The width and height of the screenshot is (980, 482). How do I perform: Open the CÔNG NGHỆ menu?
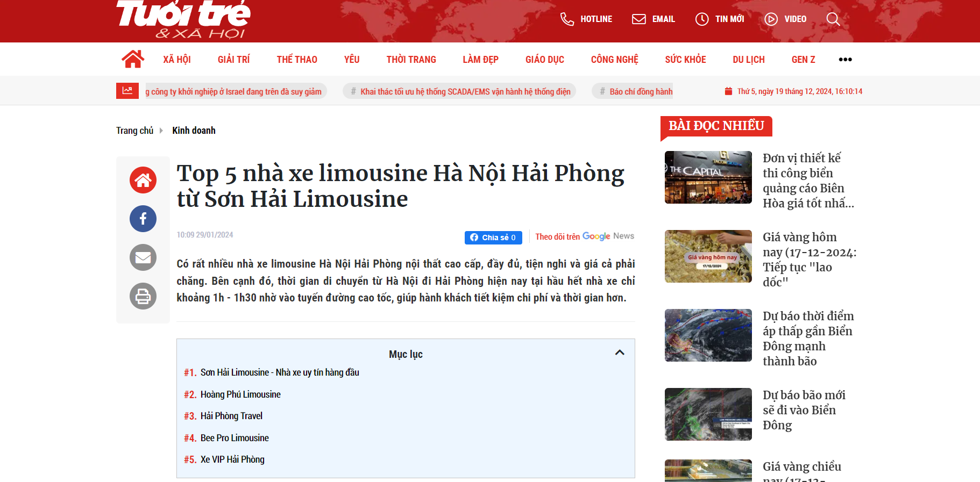click(x=615, y=60)
